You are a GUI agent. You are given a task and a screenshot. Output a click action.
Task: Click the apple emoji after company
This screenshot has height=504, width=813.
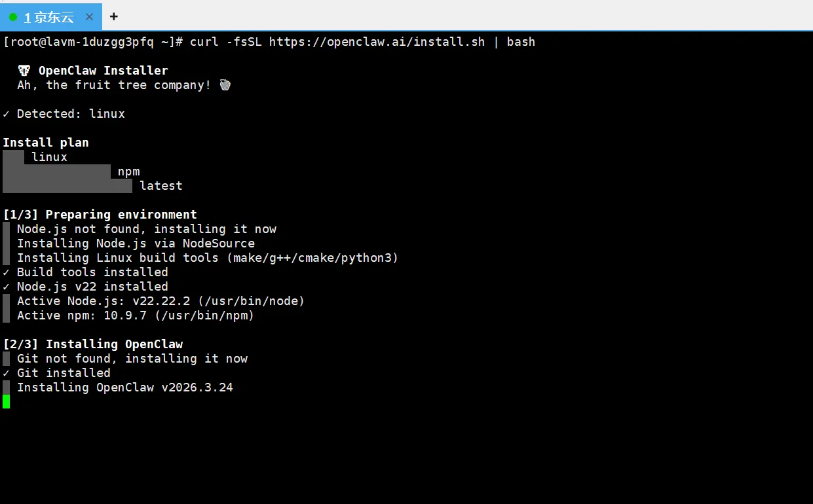point(225,85)
